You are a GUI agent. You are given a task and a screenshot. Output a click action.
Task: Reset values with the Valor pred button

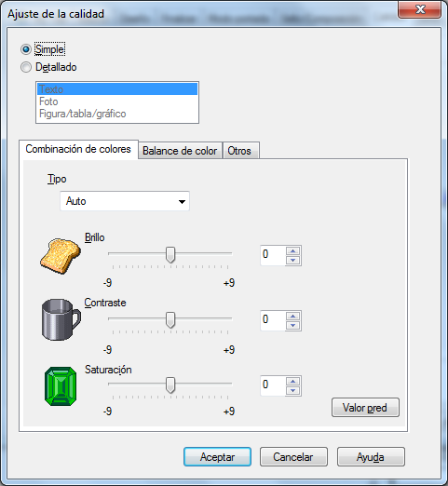point(365,408)
